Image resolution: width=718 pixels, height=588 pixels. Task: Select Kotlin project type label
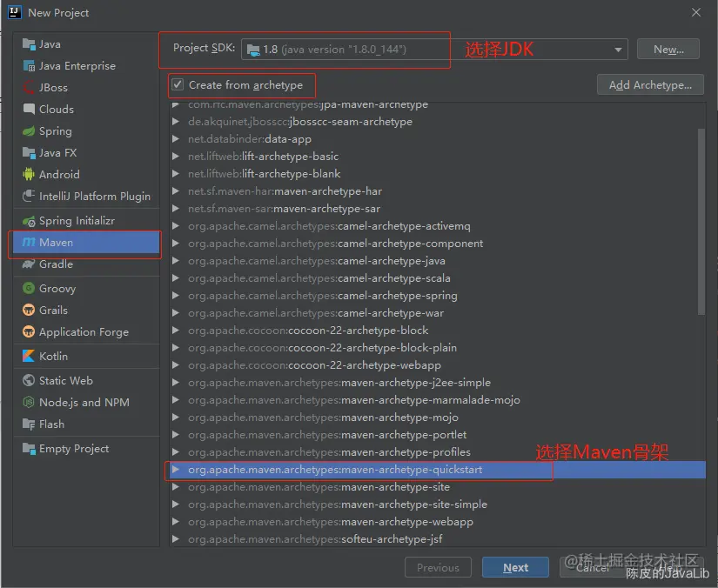[x=53, y=356]
